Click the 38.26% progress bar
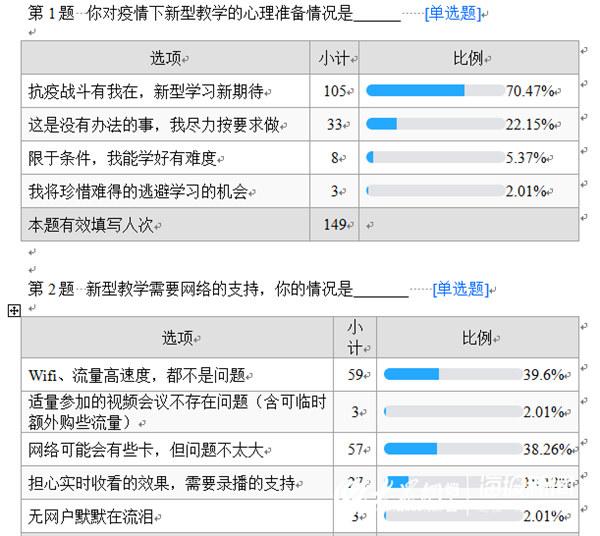This screenshot has height=536, width=600. 453,449
